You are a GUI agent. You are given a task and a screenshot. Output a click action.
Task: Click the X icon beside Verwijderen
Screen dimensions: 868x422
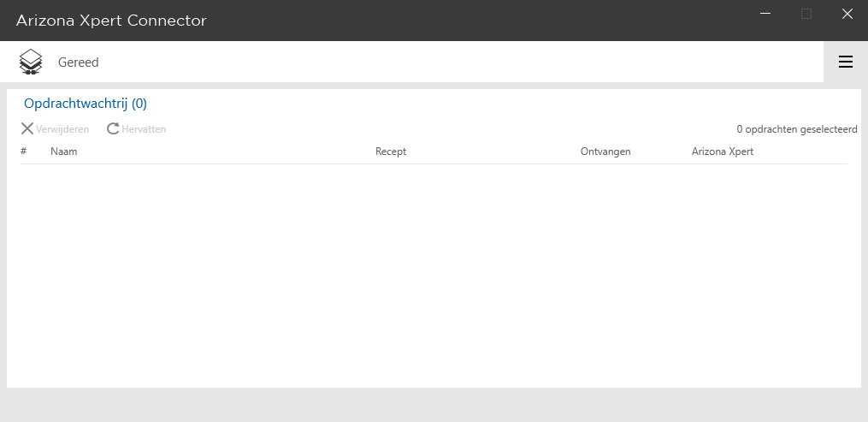[27, 128]
